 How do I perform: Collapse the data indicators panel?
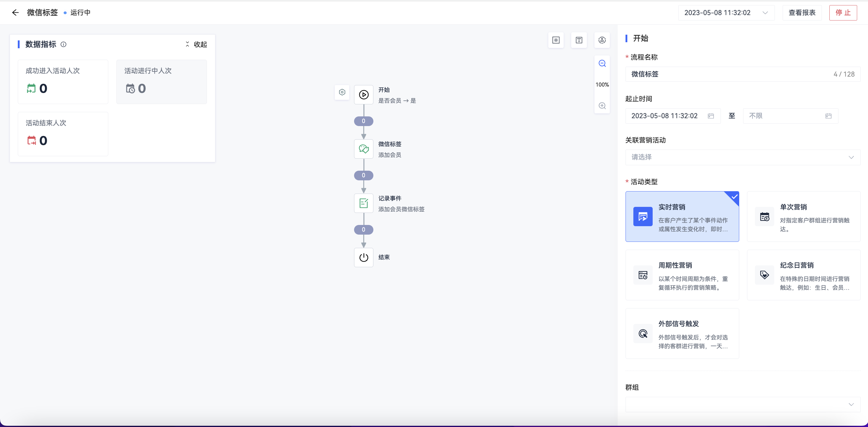tap(196, 44)
